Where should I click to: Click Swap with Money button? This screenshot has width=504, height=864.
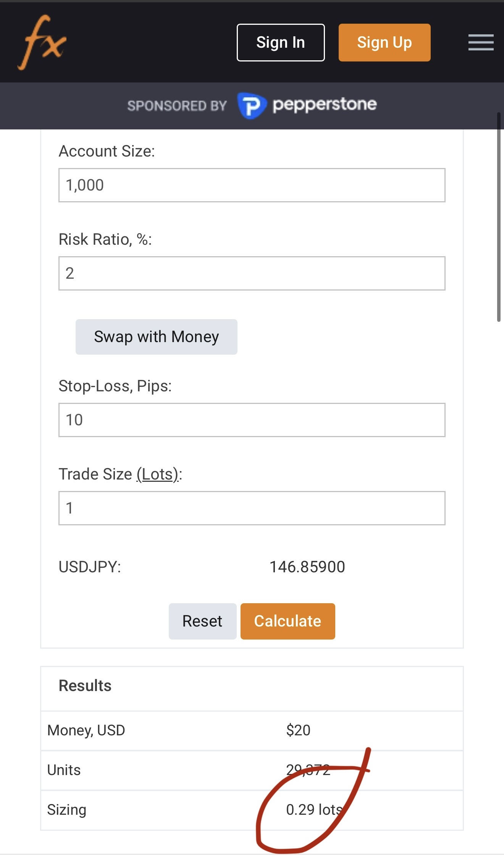click(157, 337)
